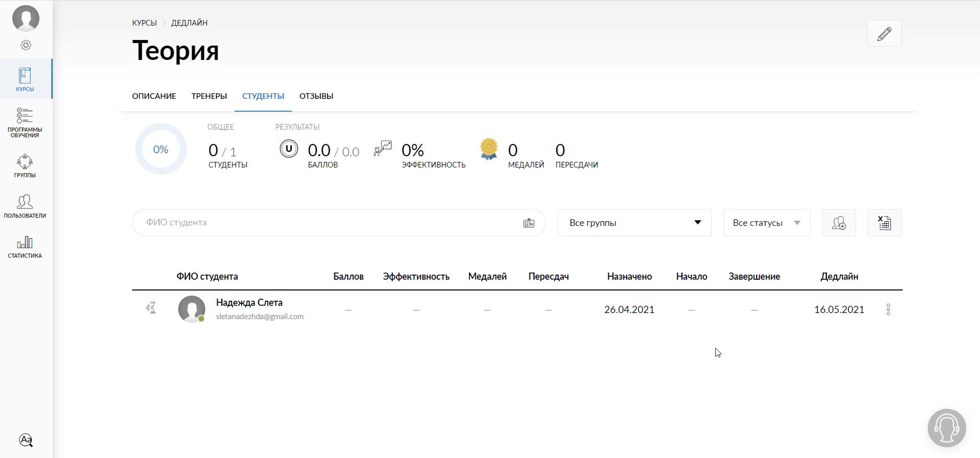Open Статистика section in sidebar
980x458 pixels.
tap(25, 246)
